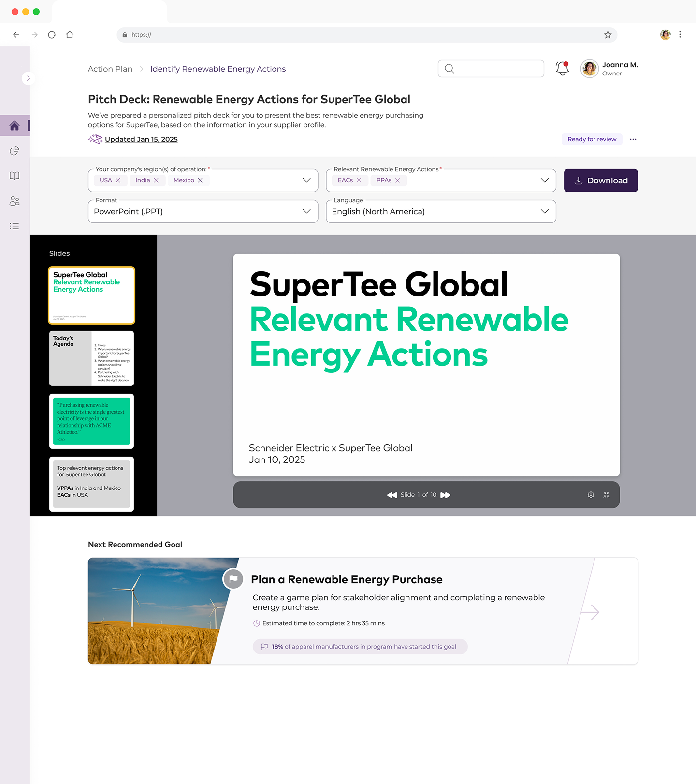Select the green quote slide thumbnail
The image size is (696, 784).
(x=91, y=421)
